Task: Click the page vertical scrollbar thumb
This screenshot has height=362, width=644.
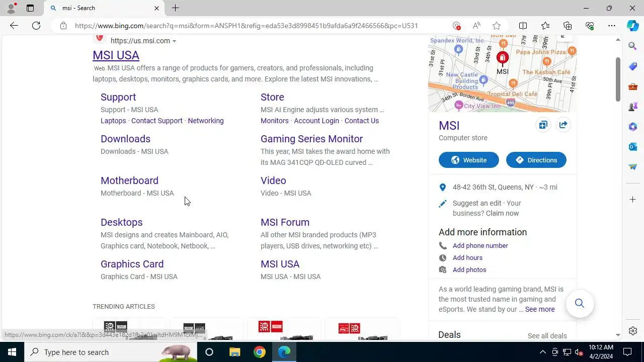Action: (x=618, y=79)
